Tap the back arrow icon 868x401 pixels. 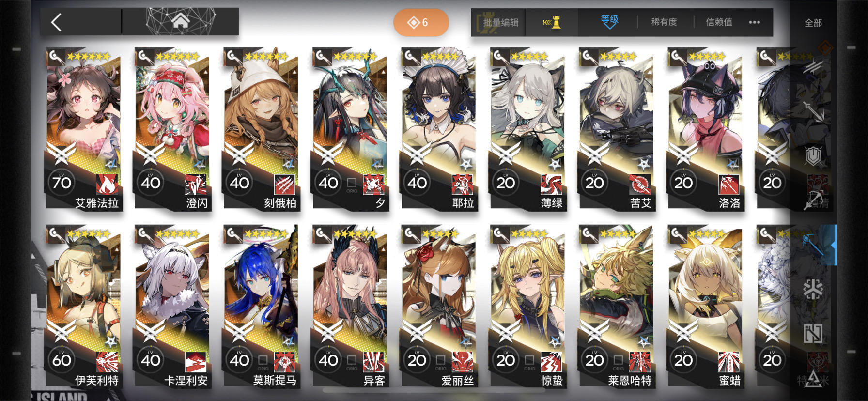pyautogui.click(x=56, y=22)
